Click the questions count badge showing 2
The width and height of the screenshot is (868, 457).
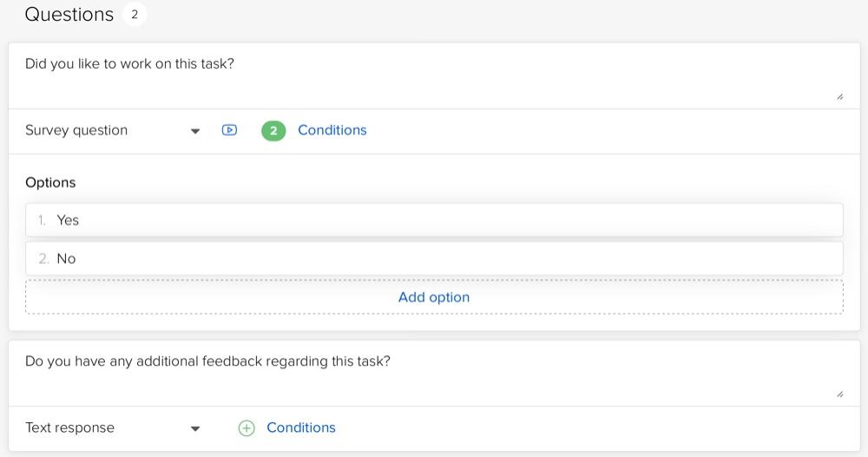[135, 15]
